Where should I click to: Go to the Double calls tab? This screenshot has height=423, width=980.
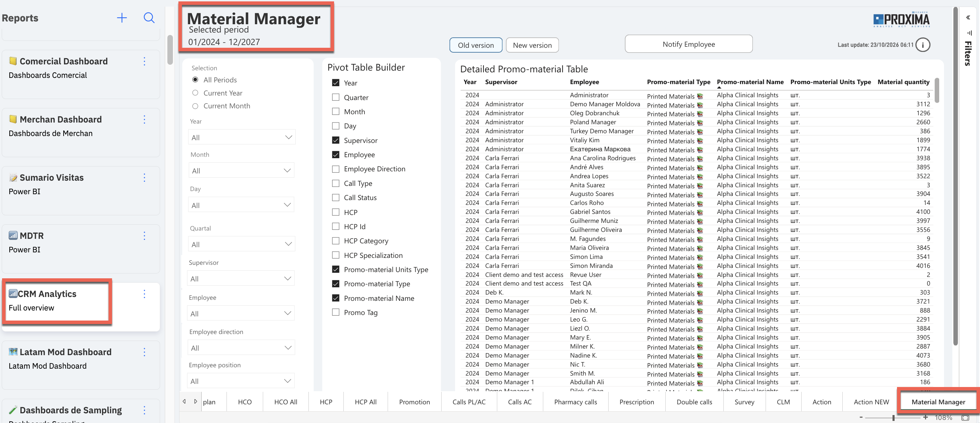coord(694,402)
